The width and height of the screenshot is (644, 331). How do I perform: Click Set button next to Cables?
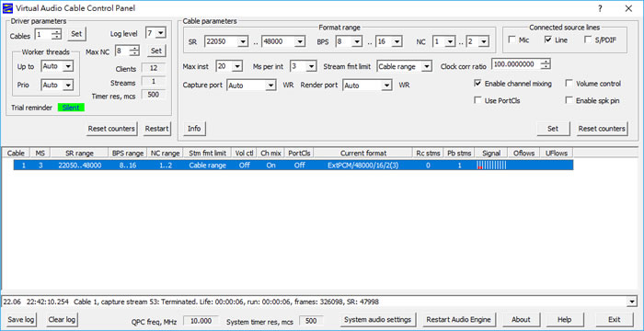pyautogui.click(x=76, y=34)
